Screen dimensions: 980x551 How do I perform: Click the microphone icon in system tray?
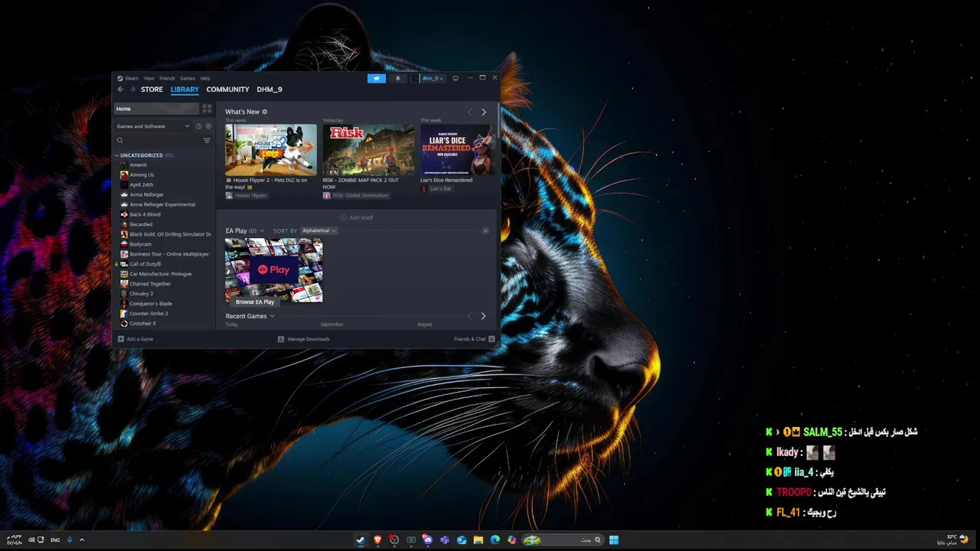pyautogui.click(x=70, y=540)
